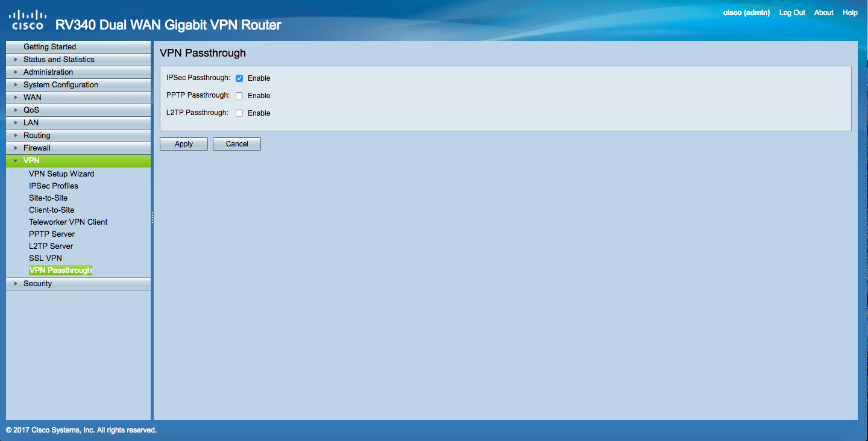This screenshot has height=441, width=868.
Task: Click the VPN Passthrough page heading
Action: (x=203, y=53)
